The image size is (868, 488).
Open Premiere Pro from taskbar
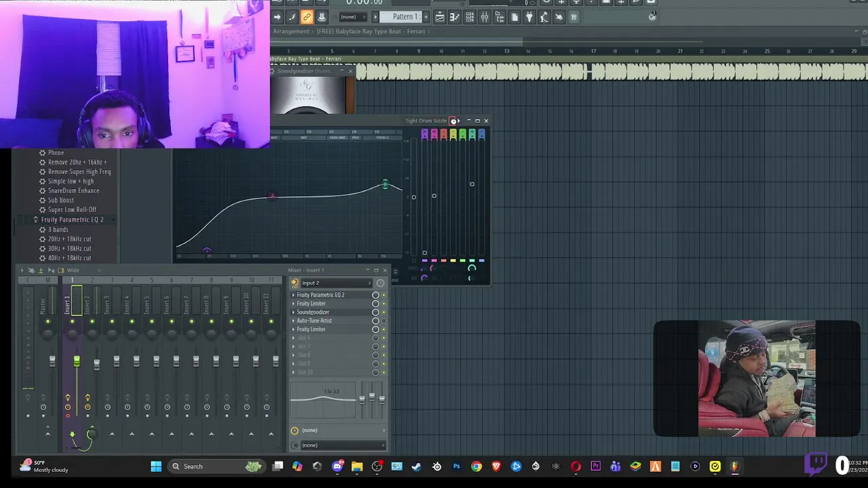[x=595, y=466]
